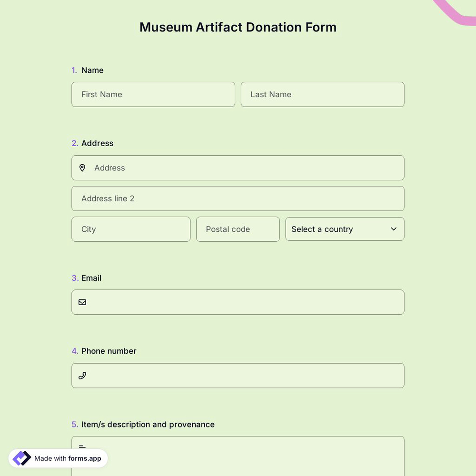The width and height of the screenshot is (476, 476).
Task: Select the Postal code field
Action: click(238, 229)
